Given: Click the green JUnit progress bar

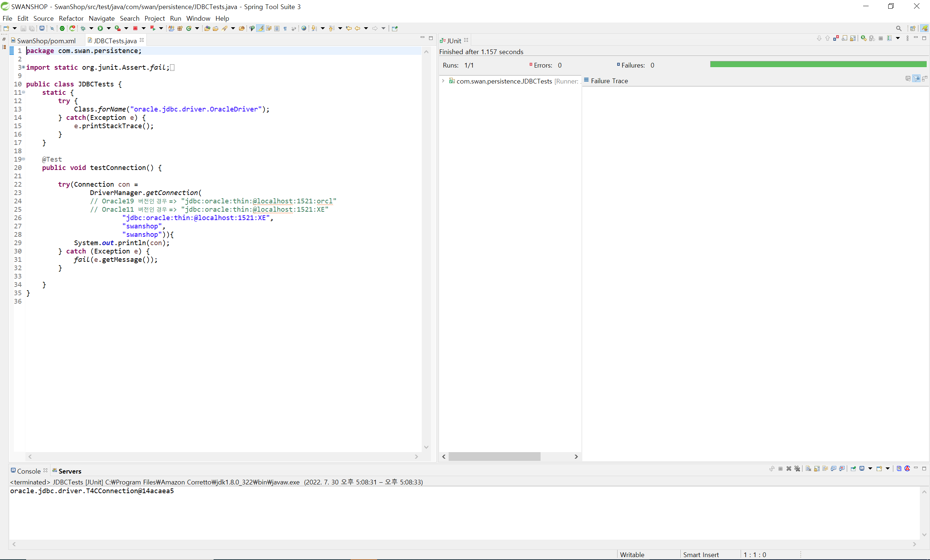Looking at the screenshot, I should pyautogui.click(x=818, y=64).
